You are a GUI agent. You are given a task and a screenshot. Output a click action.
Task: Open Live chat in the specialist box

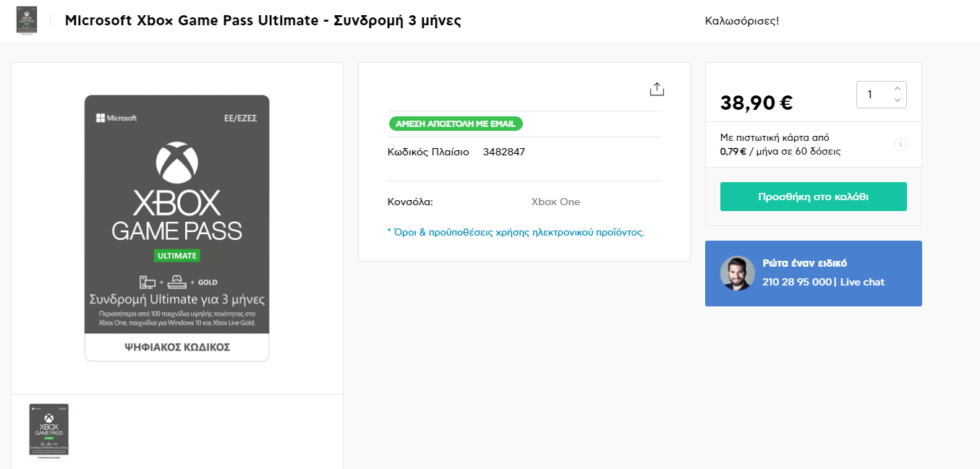tap(862, 282)
